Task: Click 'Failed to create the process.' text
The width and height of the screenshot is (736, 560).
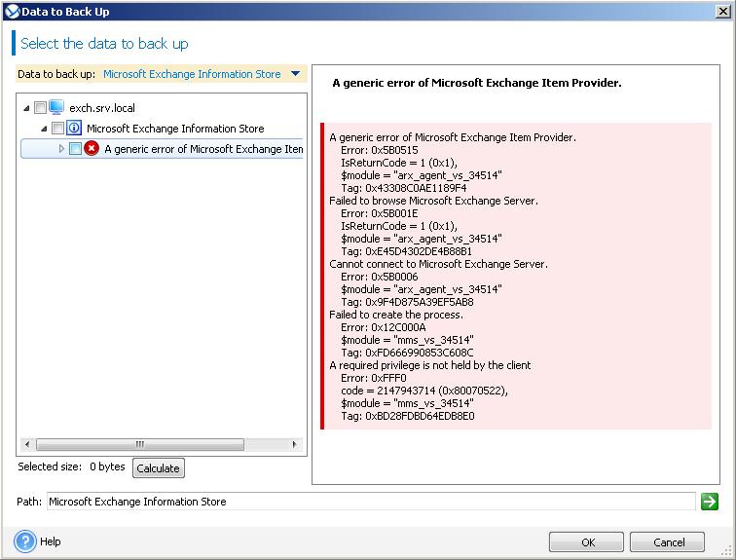Action: tap(396, 315)
